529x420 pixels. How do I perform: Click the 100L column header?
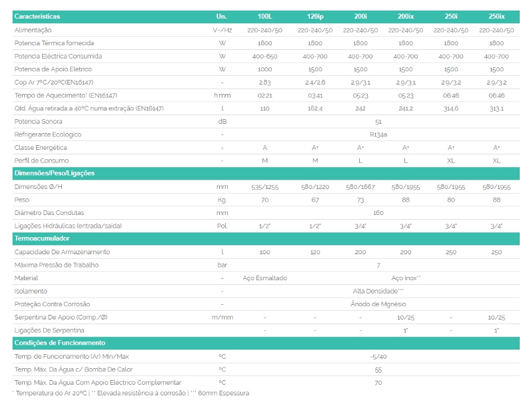[264, 15]
